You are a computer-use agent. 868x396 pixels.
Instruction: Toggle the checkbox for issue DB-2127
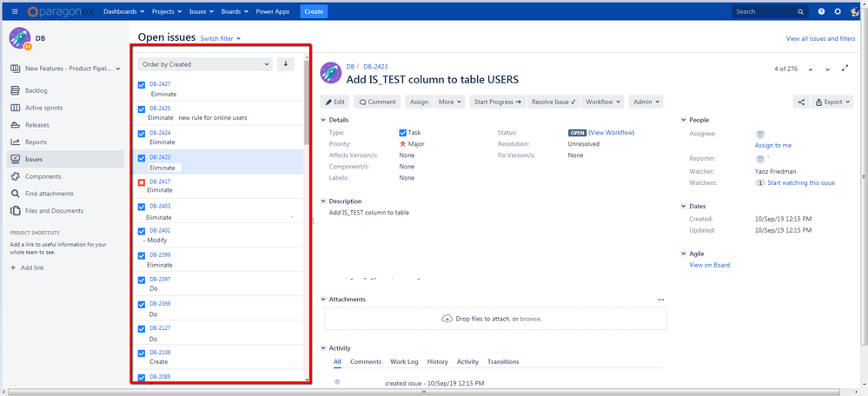(x=142, y=328)
